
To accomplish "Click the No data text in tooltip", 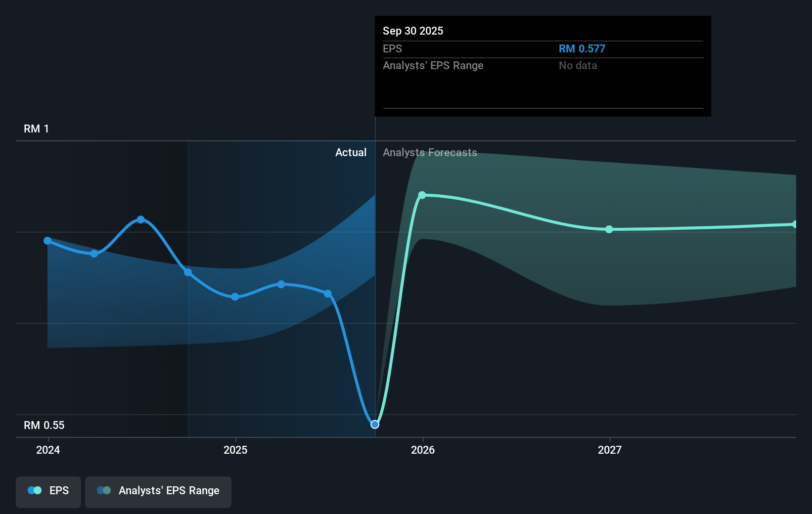I will pos(577,65).
